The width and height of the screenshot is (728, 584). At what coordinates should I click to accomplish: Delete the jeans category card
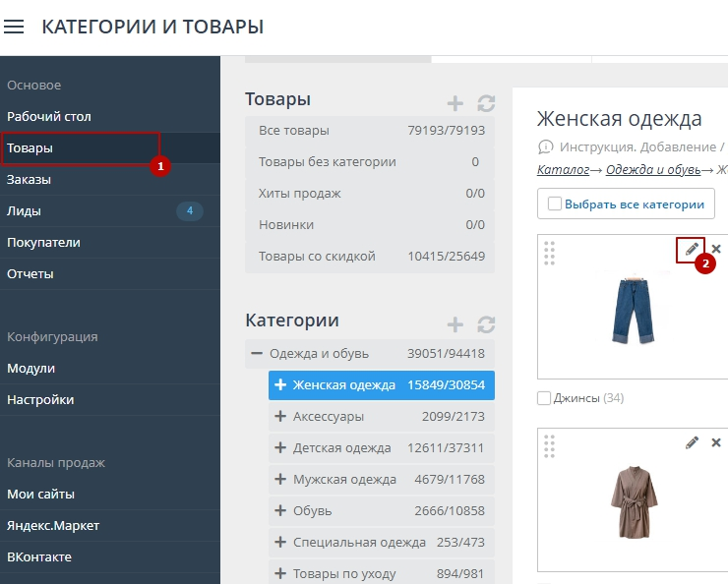(x=716, y=249)
